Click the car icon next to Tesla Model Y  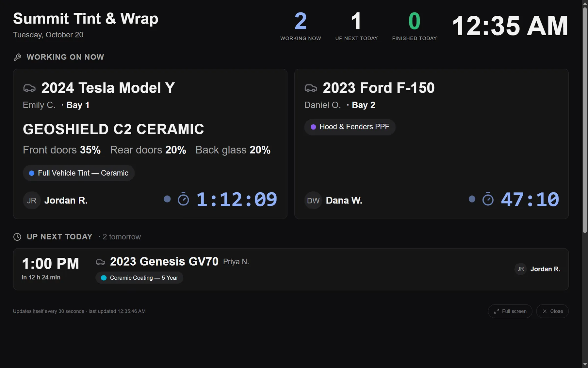29,88
